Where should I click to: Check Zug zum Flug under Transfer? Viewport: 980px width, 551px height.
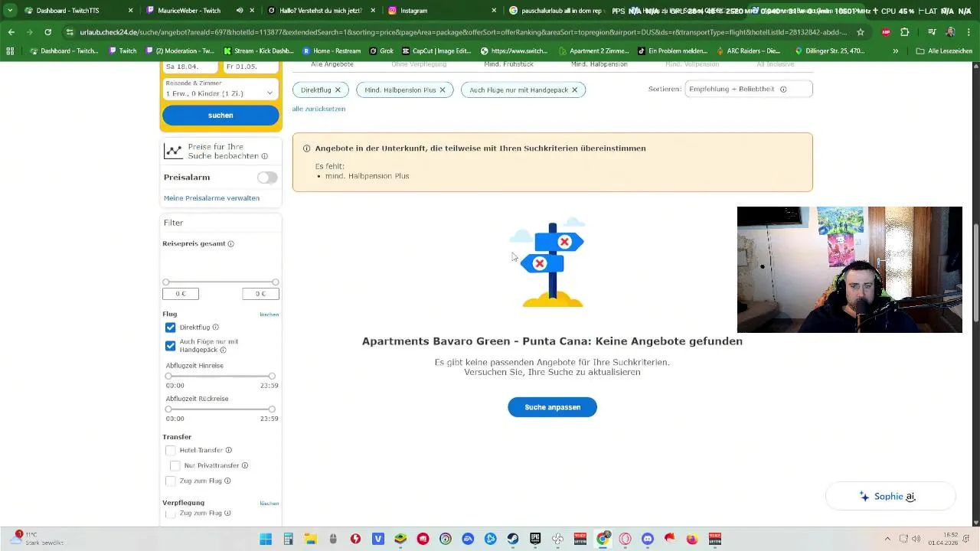tap(170, 481)
